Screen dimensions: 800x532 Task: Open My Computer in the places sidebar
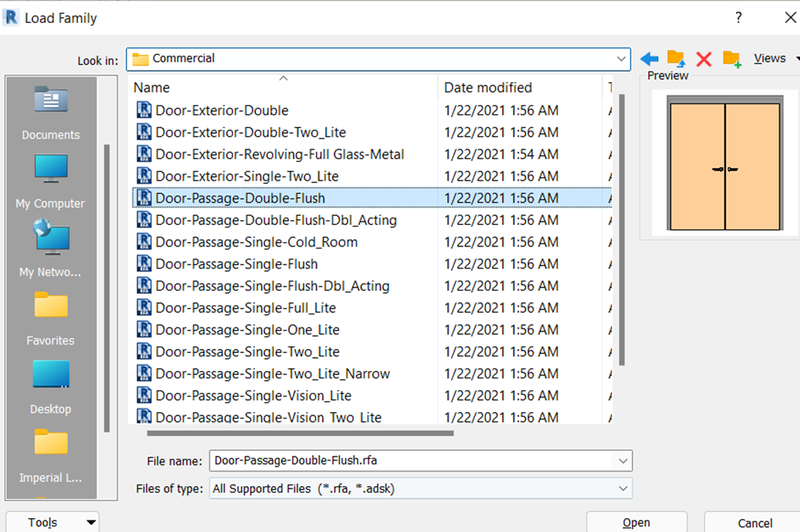coord(50,181)
